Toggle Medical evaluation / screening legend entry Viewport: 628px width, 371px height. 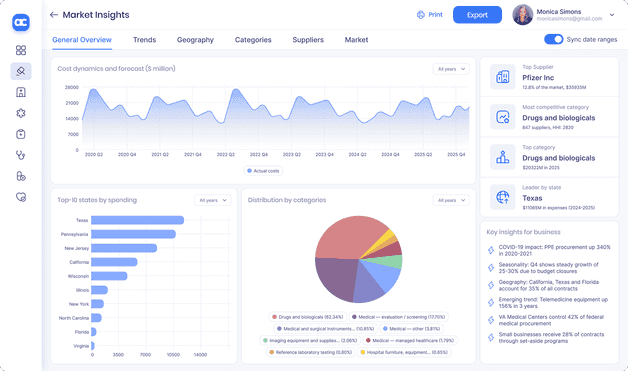tap(398, 317)
